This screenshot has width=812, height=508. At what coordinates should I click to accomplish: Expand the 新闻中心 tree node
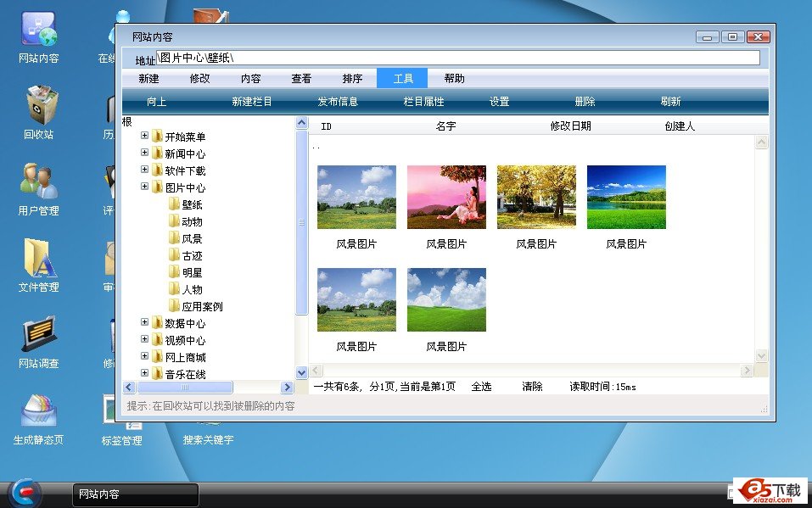pos(144,153)
